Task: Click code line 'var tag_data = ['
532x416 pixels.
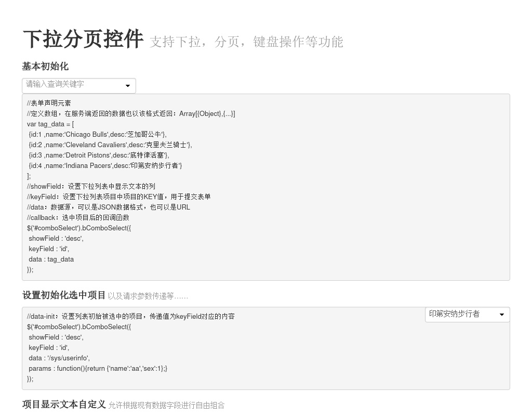Action: 50,124
